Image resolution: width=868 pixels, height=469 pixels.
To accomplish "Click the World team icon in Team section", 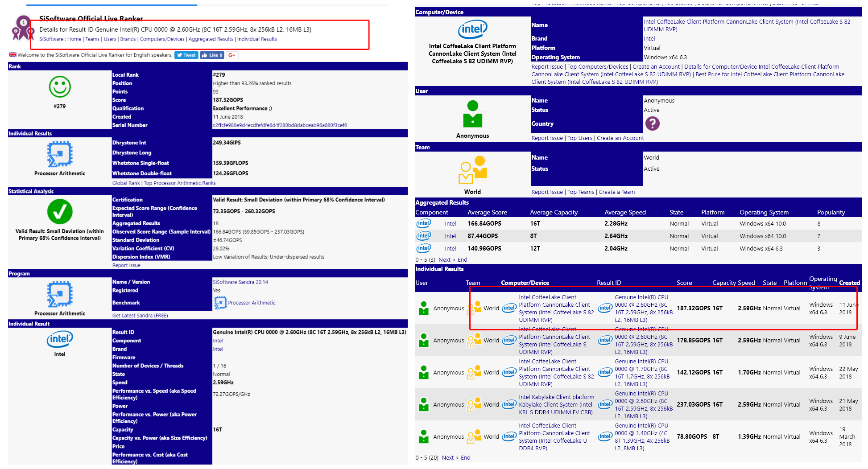I will point(472,169).
